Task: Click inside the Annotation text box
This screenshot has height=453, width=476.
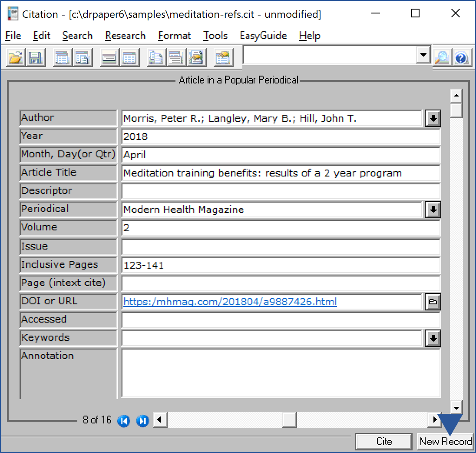Action: 281,373
